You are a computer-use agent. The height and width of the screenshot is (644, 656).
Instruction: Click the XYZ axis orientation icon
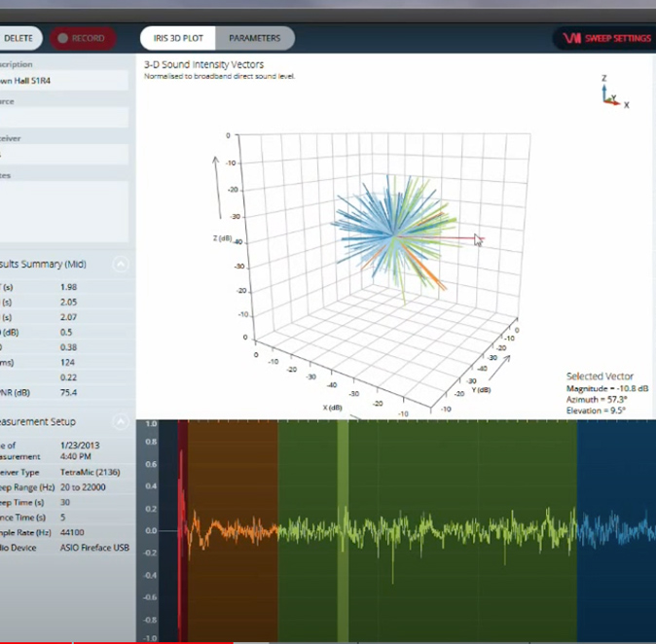coord(612,90)
